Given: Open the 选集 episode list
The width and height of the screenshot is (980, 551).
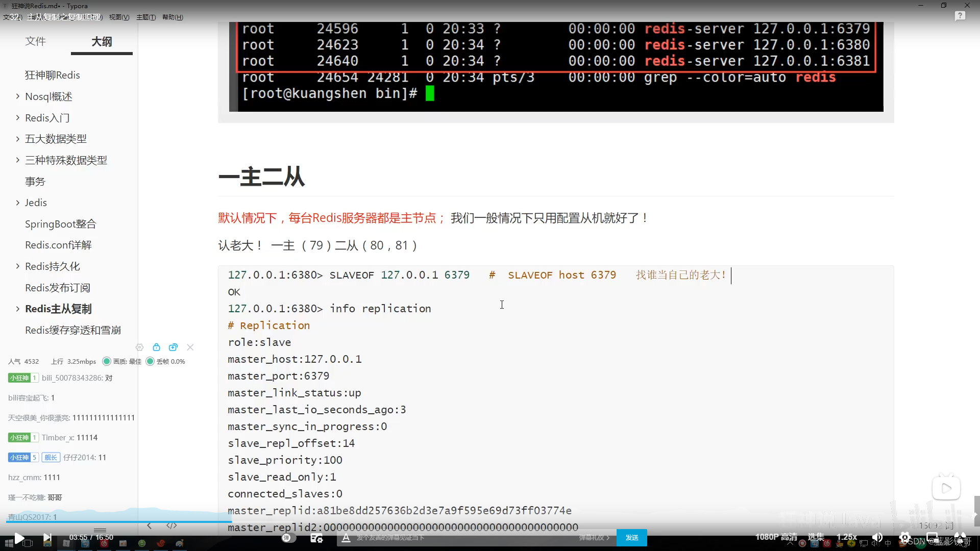Looking at the screenshot, I should click(816, 537).
